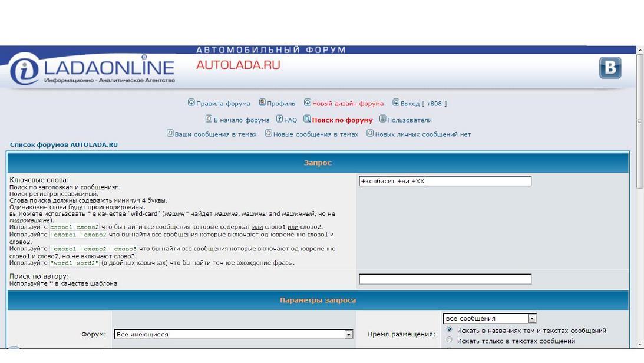Click the icon beside Правила форума

(x=191, y=103)
